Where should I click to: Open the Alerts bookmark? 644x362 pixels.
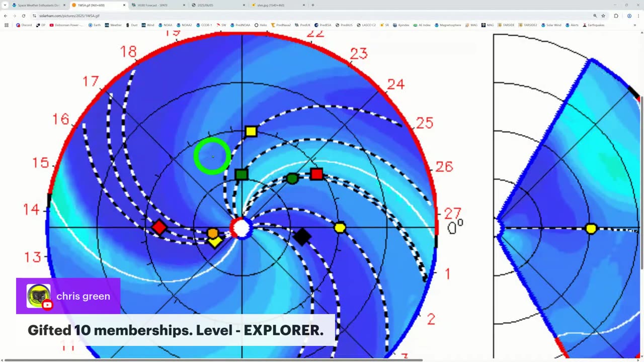pos(572,25)
